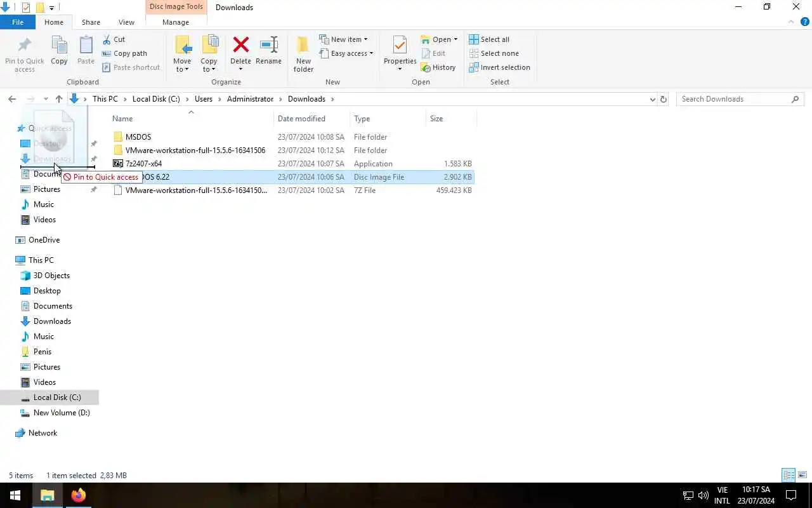Go up one folder level arrow
The image size is (812, 508).
point(59,99)
